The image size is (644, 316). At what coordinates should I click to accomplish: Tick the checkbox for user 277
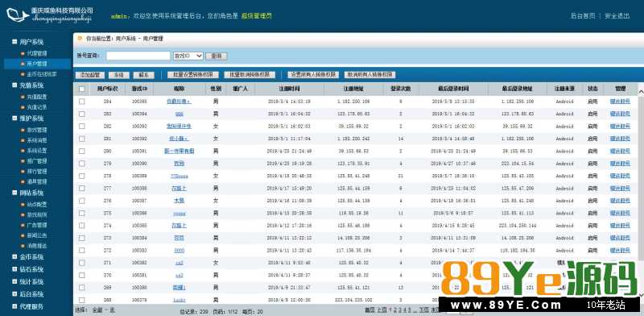point(82,188)
